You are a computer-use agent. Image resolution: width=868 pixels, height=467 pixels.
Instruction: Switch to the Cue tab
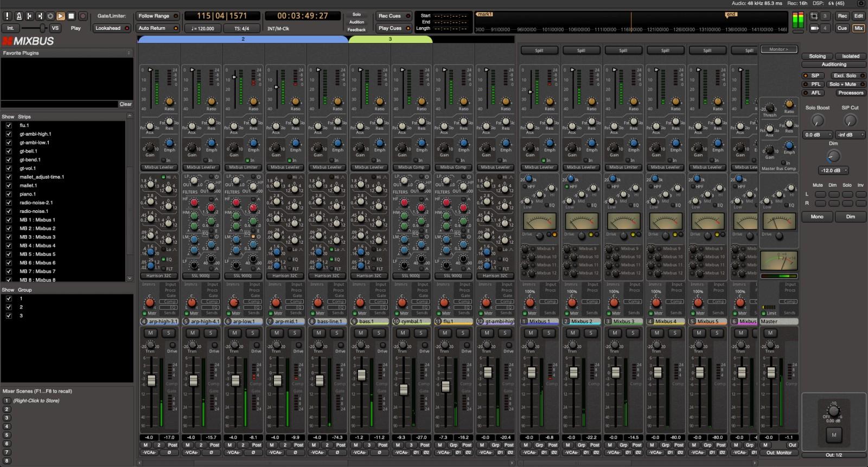pyautogui.click(x=842, y=28)
